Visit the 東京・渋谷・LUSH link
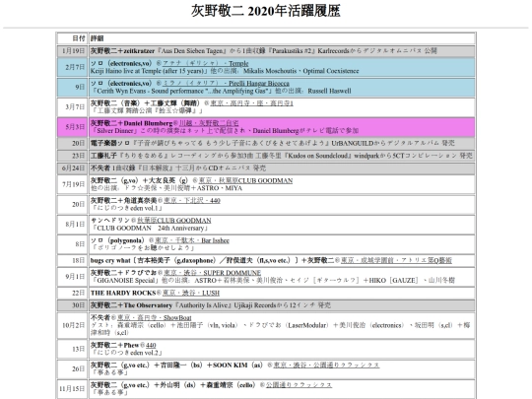Image resolution: width=532 pixels, height=399 pixels. (x=191, y=293)
